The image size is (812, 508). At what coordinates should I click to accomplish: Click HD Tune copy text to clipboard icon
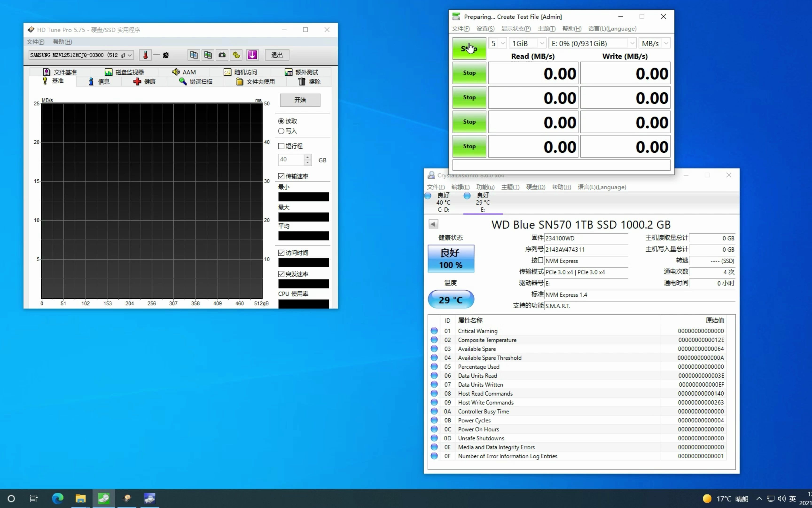(194, 55)
